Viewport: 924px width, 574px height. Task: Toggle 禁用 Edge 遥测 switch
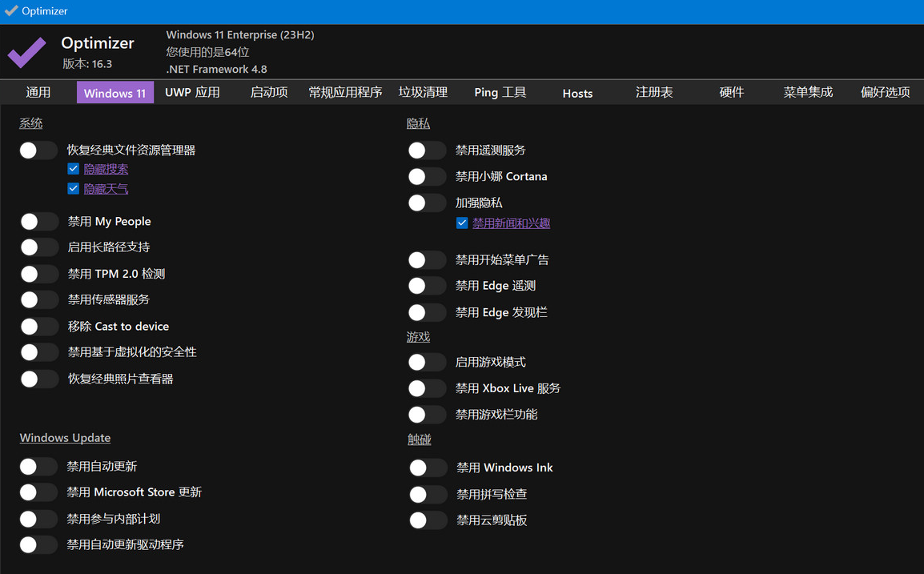[x=427, y=286]
